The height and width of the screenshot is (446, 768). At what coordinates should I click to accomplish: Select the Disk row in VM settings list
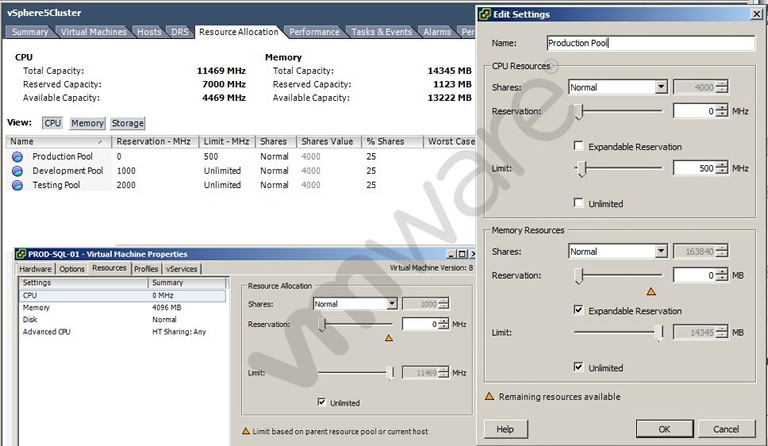(x=122, y=319)
